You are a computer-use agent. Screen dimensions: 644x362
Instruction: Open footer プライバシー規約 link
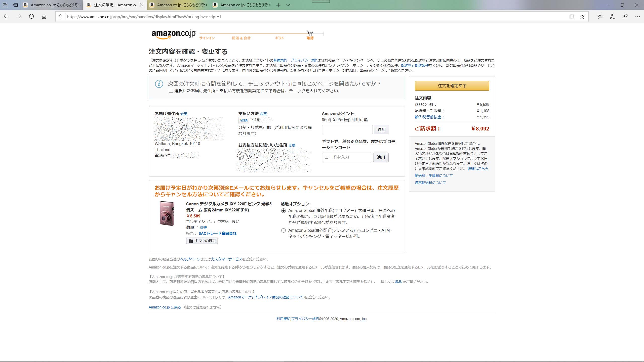point(305,319)
